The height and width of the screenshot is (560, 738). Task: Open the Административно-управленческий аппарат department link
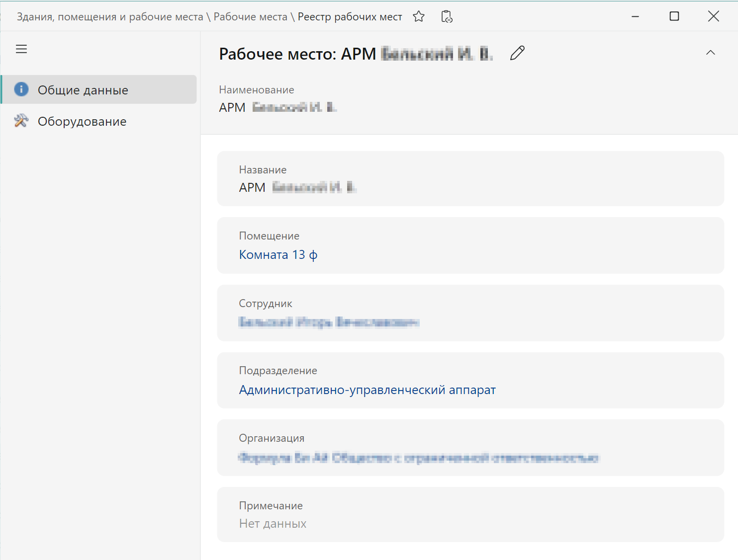click(367, 390)
